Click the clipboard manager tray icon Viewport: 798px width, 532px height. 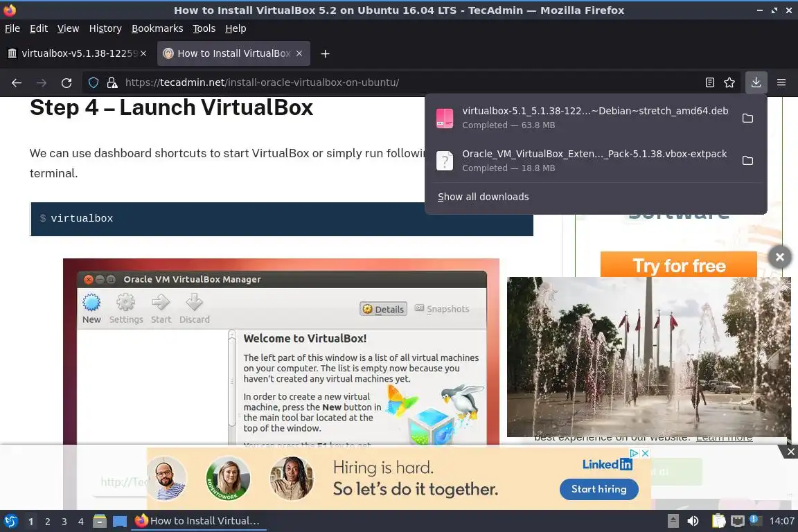[718, 521]
